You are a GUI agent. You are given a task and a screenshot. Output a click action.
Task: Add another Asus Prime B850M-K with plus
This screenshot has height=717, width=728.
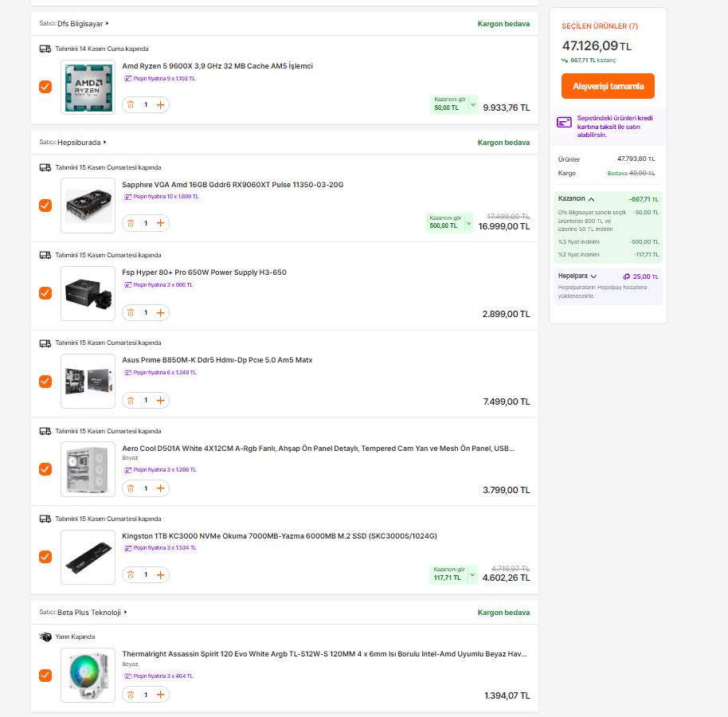point(161,400)
